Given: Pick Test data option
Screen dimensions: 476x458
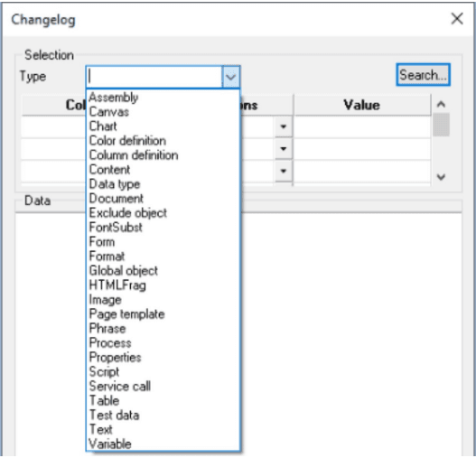Looking at the screenshot, I should click(x=163, y=416).
